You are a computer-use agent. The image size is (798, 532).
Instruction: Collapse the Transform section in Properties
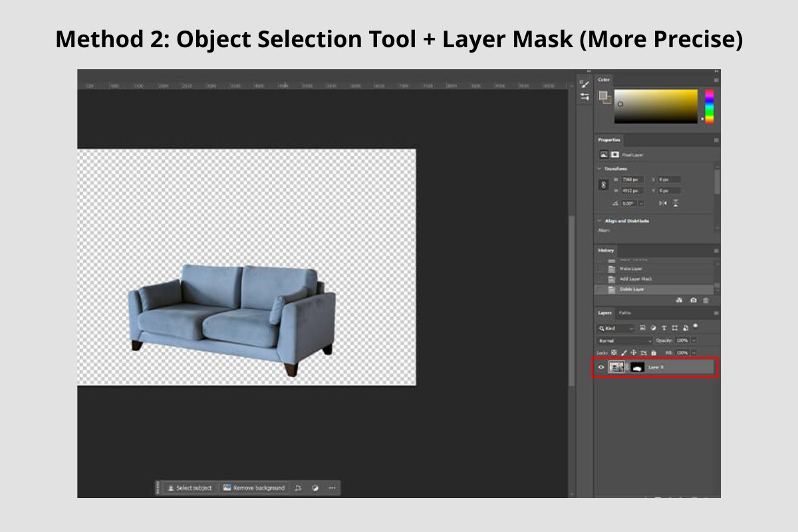tap(599, 168)
